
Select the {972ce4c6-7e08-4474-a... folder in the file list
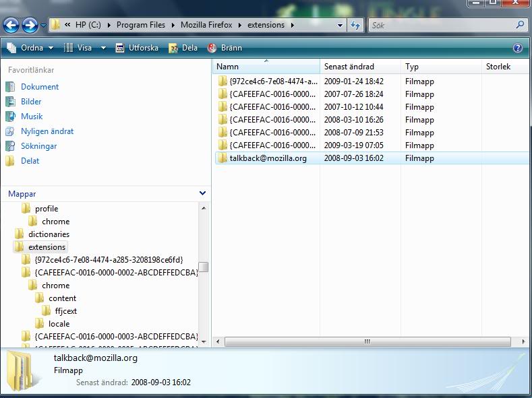372,81
